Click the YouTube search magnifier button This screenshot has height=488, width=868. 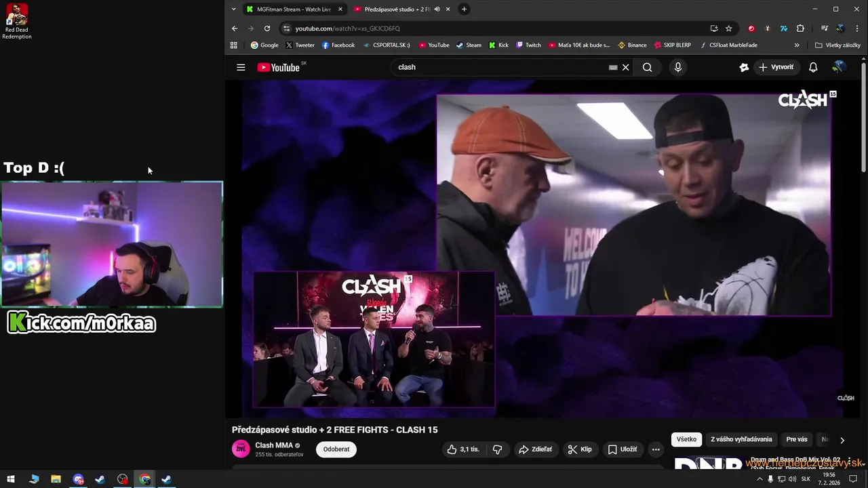pos(648,67)
